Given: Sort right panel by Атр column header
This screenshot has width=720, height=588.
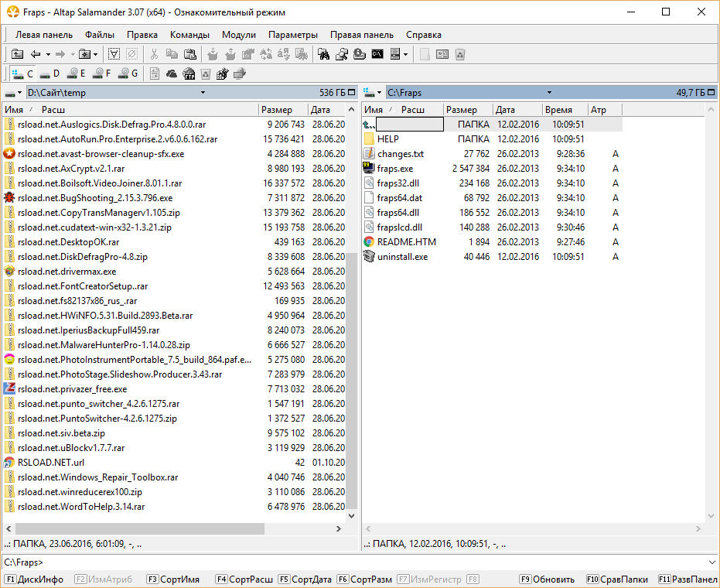Looking at the screenshot, I should click(x=605, y=110).
